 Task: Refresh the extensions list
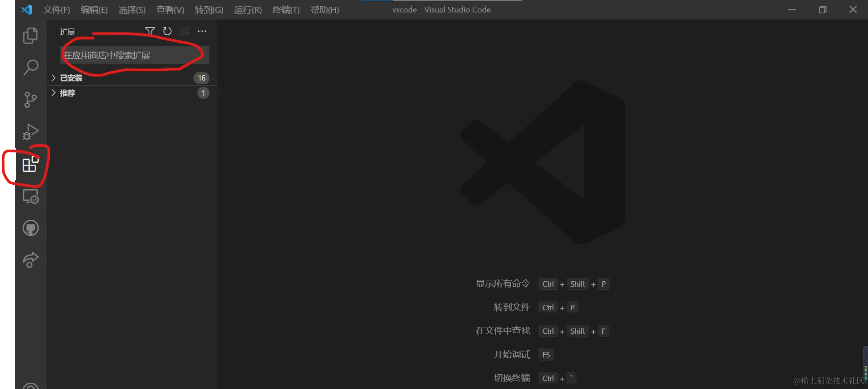(x=167, y=31)
